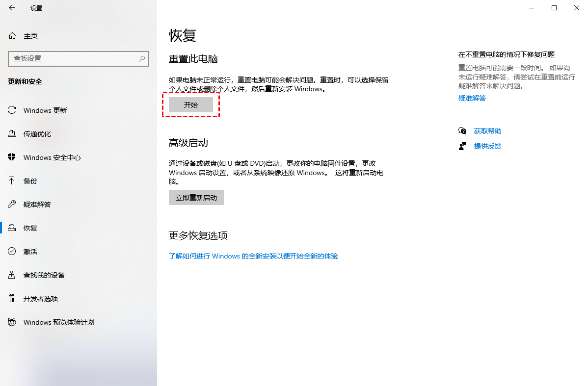Open 激活 in the sidebar
Viewport: 588px width, 386px height.
pyautogui.click(x=30, y=252)
